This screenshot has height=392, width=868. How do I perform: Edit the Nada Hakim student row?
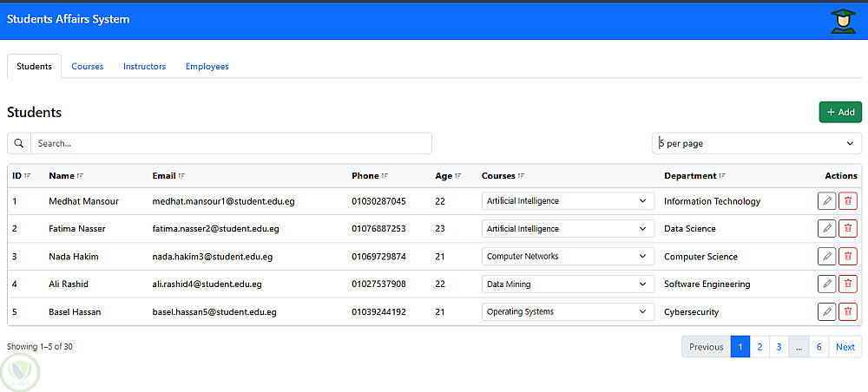[x=826, y=257]
